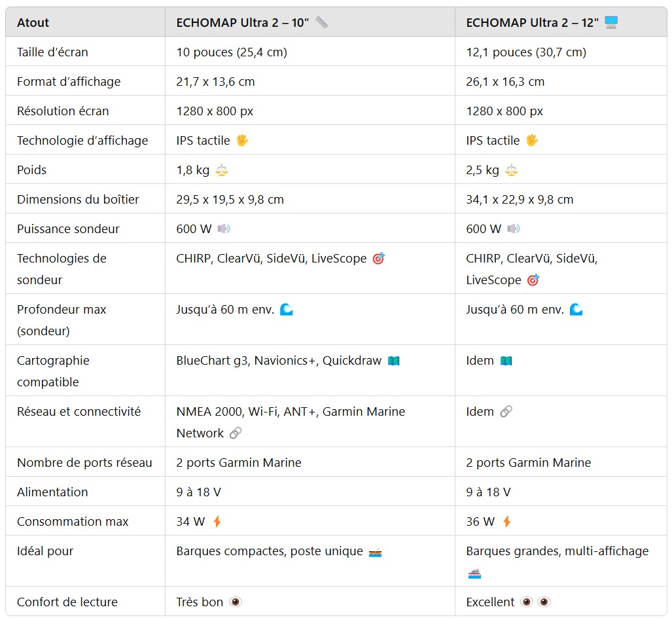
Task: Click the lightning bolt icon beside 36 W
Action: (x=506, y=522)
